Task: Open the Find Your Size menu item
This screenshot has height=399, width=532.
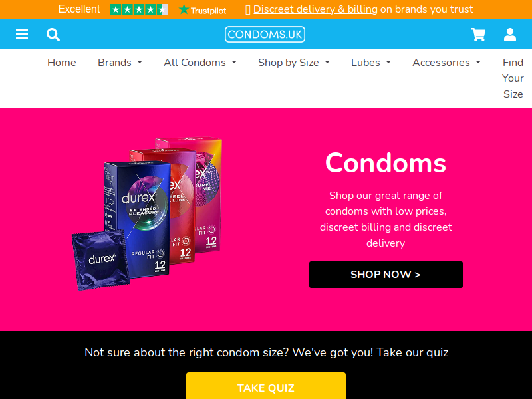Action: [x=513, y=78]
